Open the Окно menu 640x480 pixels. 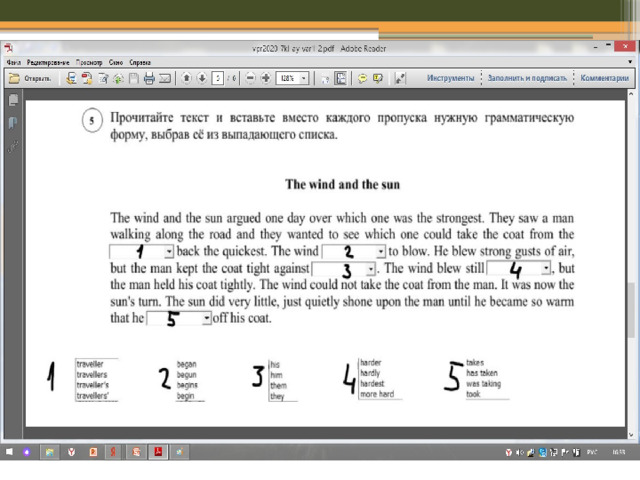click(x=116, y=62)
